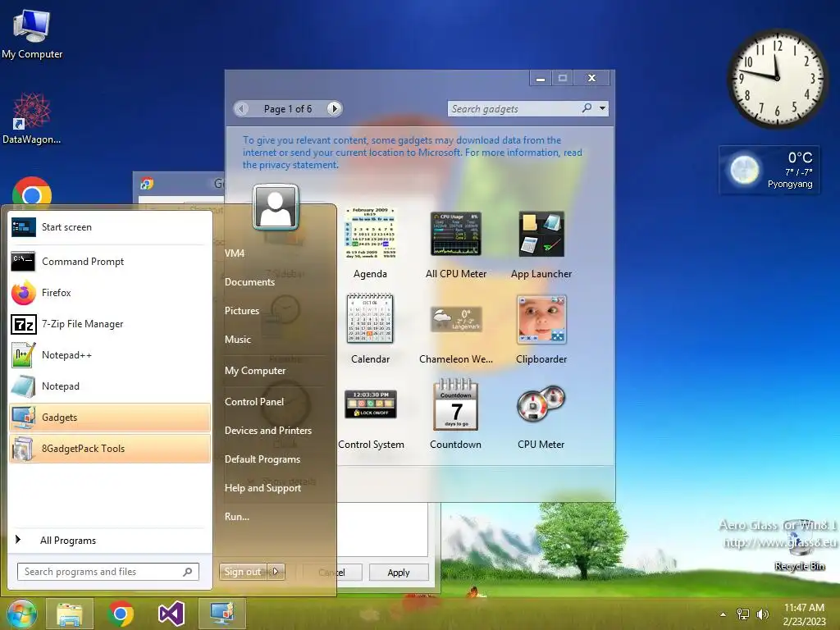Click the Pyongyang weather gadget
Image resolution: width=840 pixels, height=630 pixels.
[769, 170]
